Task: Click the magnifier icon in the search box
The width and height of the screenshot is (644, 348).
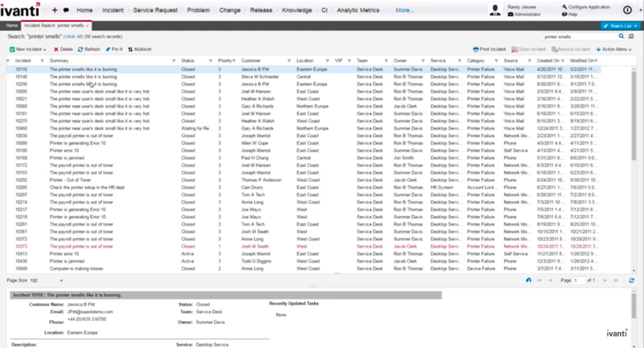Action: (x=621, y=37)
